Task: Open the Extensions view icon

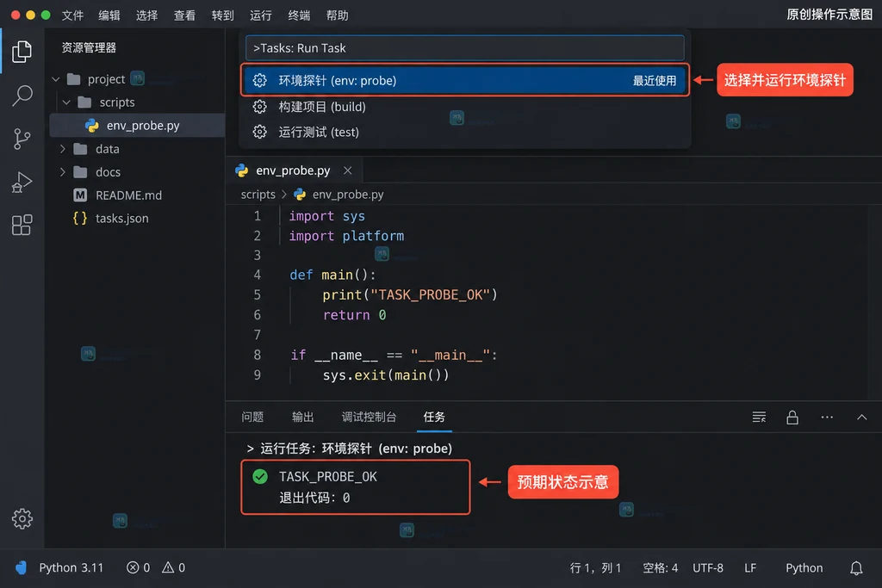Action: pos(22,225)
